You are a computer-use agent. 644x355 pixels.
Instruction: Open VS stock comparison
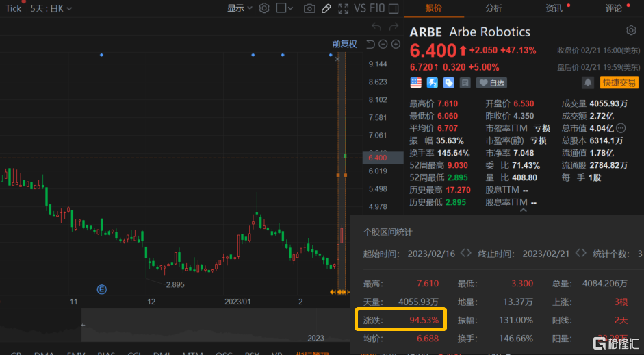[360, 8]
